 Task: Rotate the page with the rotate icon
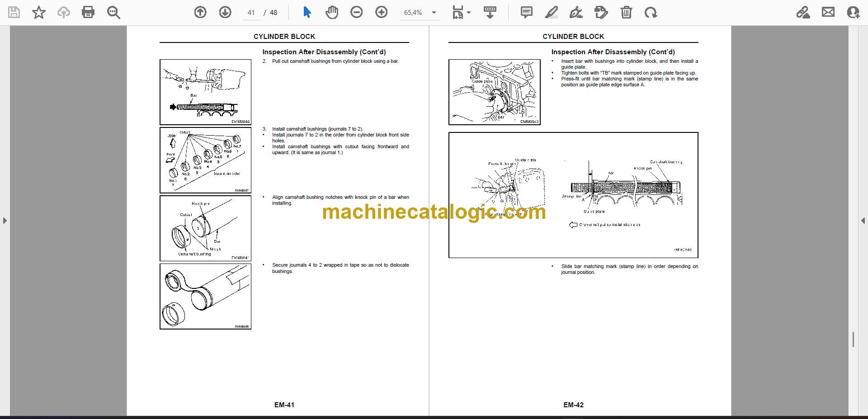pos(651,13)
